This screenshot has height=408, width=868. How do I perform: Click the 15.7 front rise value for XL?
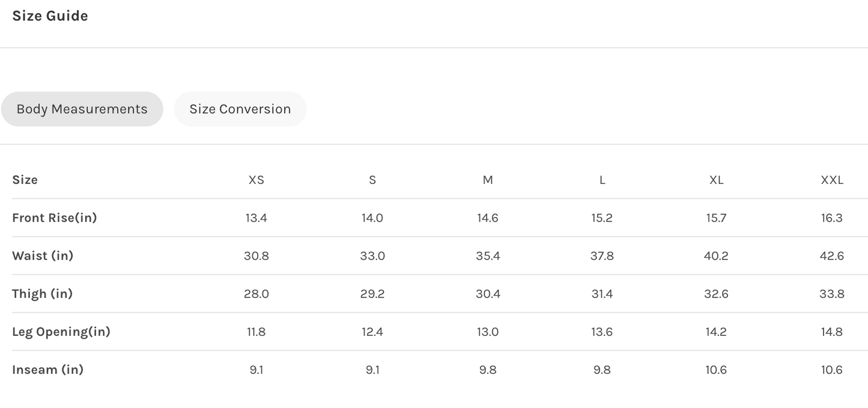coord(716,218)
